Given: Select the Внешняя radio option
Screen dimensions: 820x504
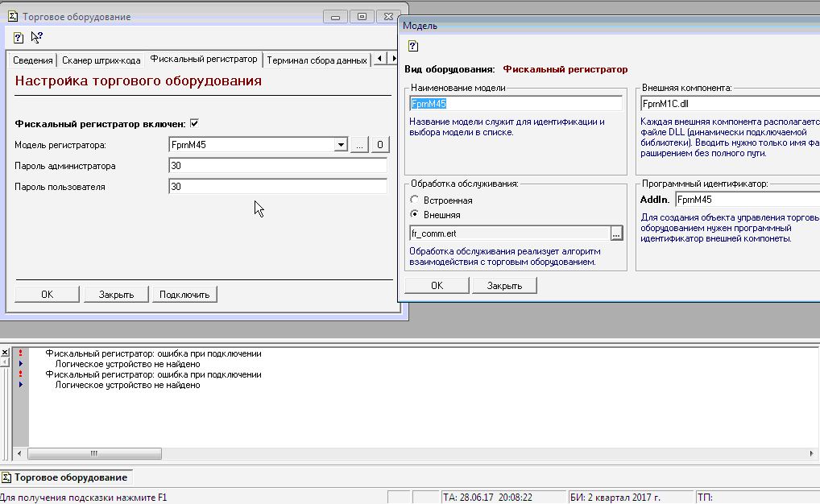Looking at the screenshot, I should [x=415, y=215].
